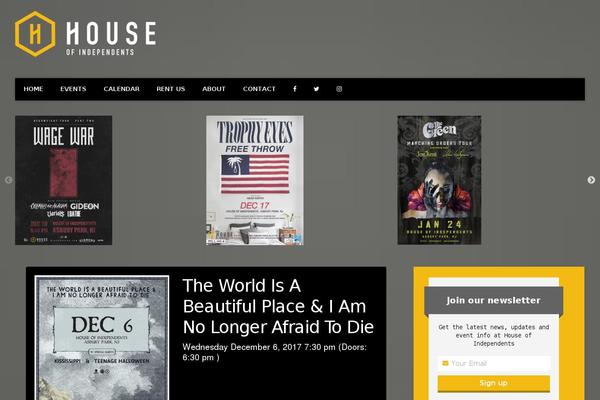Click the 'Get the latest news' description text
600x400 pixels.
click(x=494, y=335)
